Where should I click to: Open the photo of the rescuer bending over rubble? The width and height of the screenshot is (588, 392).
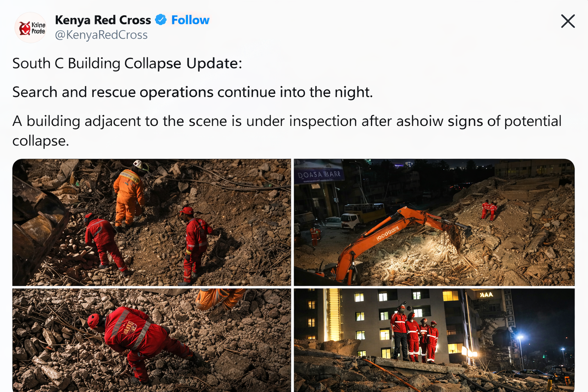pyautogui.click(x=152, y=340)
